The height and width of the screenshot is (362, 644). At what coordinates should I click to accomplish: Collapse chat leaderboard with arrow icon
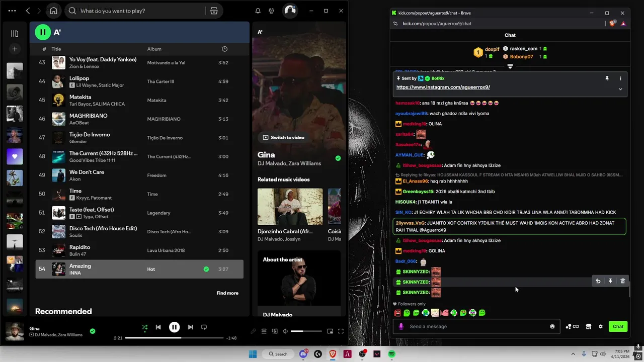[510, 66]
